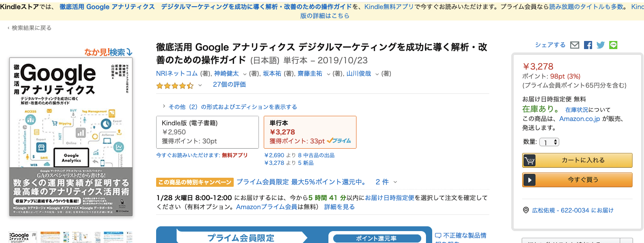The height and width of the screenshot is (243, 644).
Task: Click the 今すぐ買う button
Action: [x=577, y=180]
